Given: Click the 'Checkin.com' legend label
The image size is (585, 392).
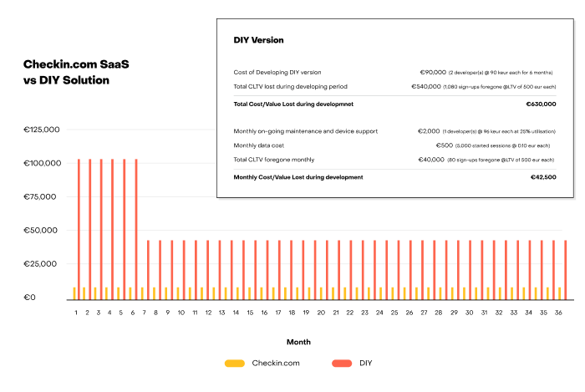Looking at the screenshot, I should pos(276,364).
